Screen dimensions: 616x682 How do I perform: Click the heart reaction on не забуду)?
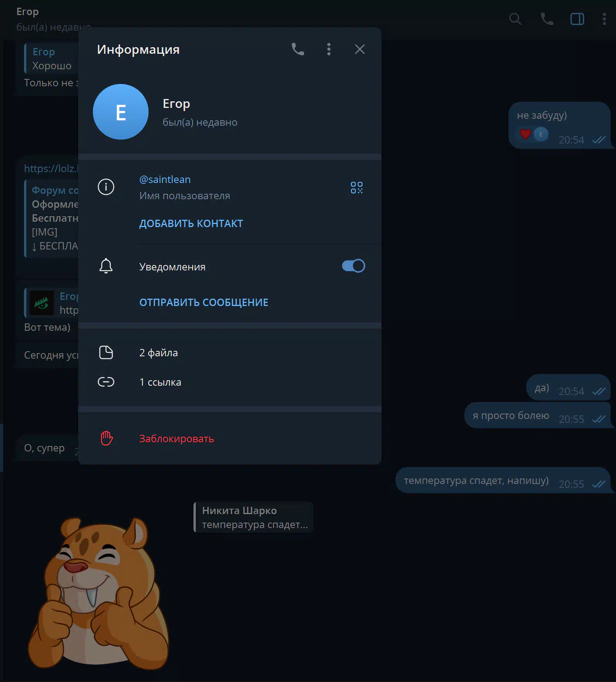pos(525,134)
